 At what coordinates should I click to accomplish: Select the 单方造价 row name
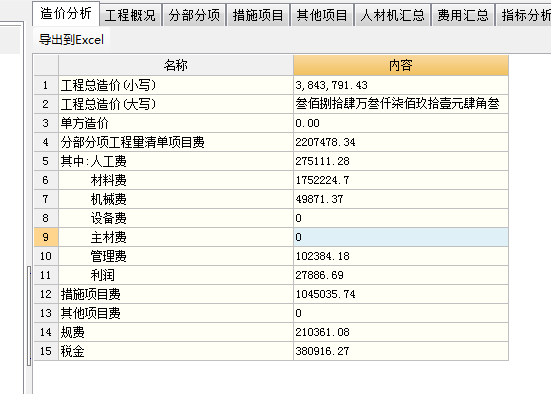(x=176, y=123)
